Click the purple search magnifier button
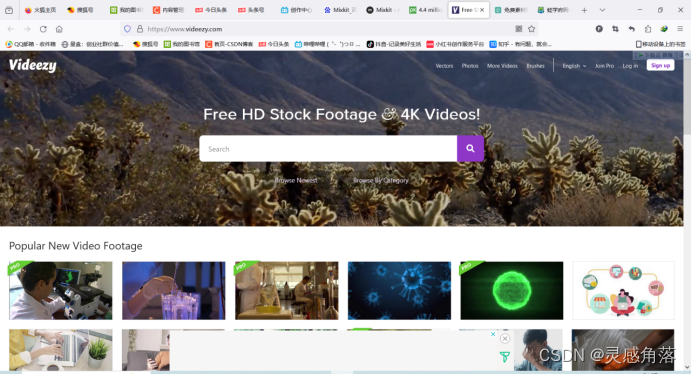Screen dimensions: 692x374 470,148
